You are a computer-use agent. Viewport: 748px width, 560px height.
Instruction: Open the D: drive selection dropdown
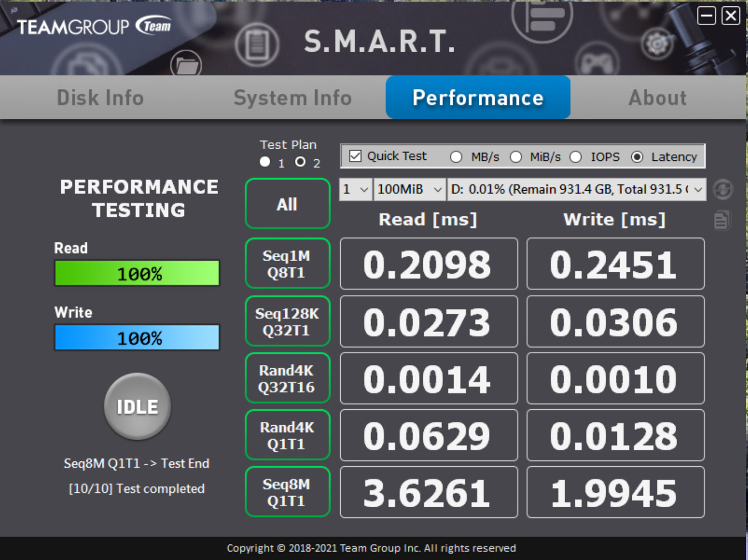576,190
